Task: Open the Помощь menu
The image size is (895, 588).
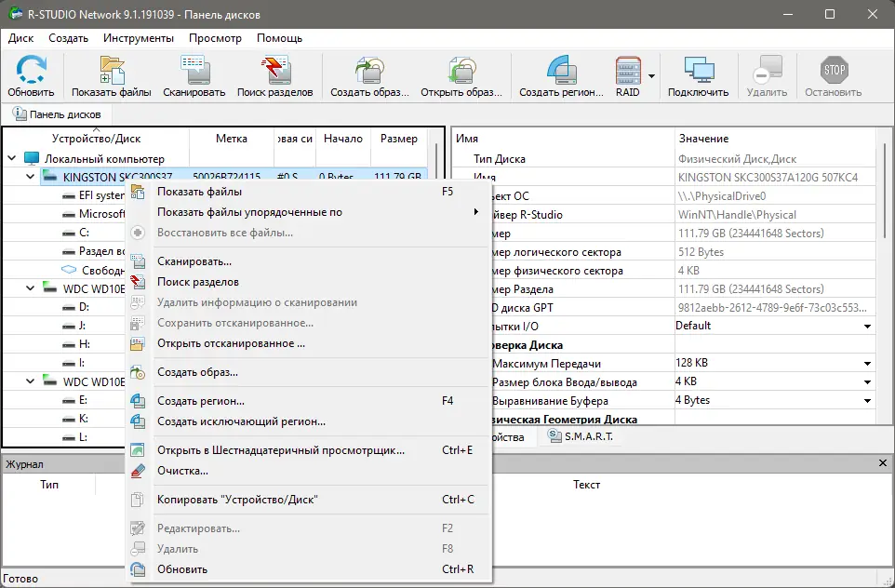Action: click(280, 38)
